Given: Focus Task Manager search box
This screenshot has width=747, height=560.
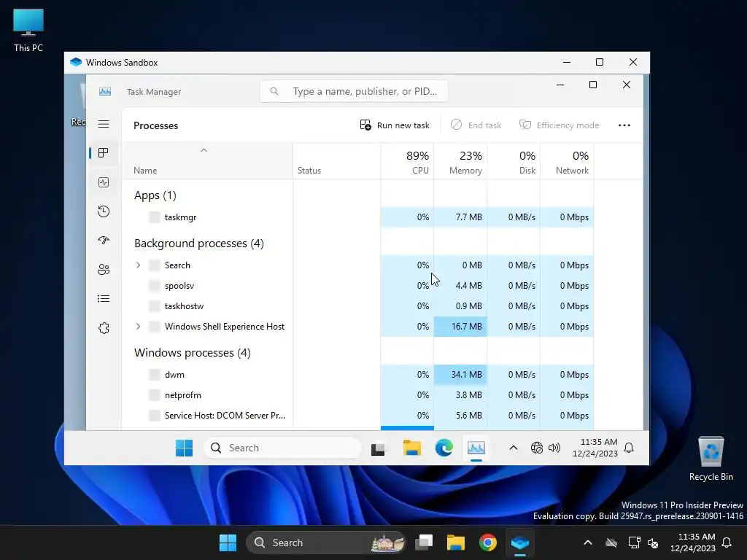Looking at the screenshot, I should (x=354, y=91).
